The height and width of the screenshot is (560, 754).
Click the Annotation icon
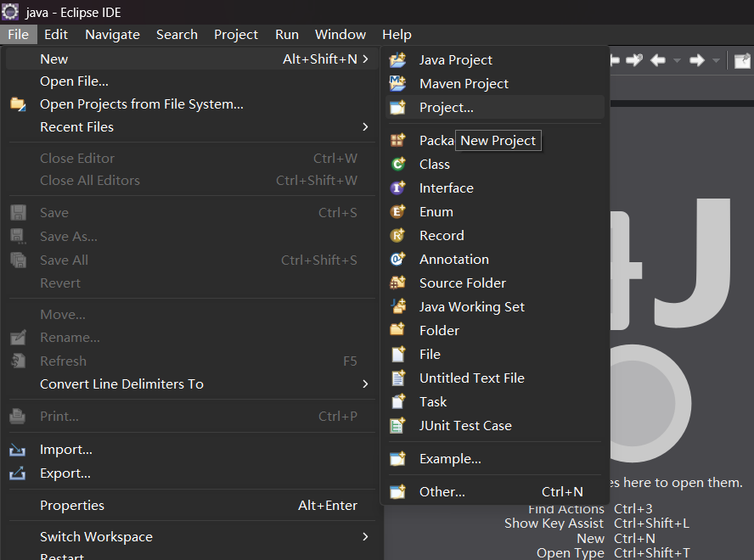pos(397,259)
